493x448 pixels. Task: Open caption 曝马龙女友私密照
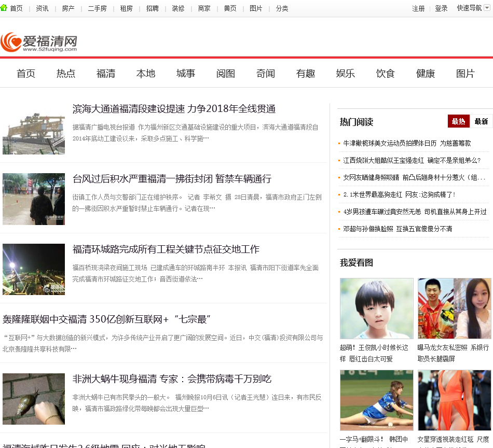tap(453, 353)
